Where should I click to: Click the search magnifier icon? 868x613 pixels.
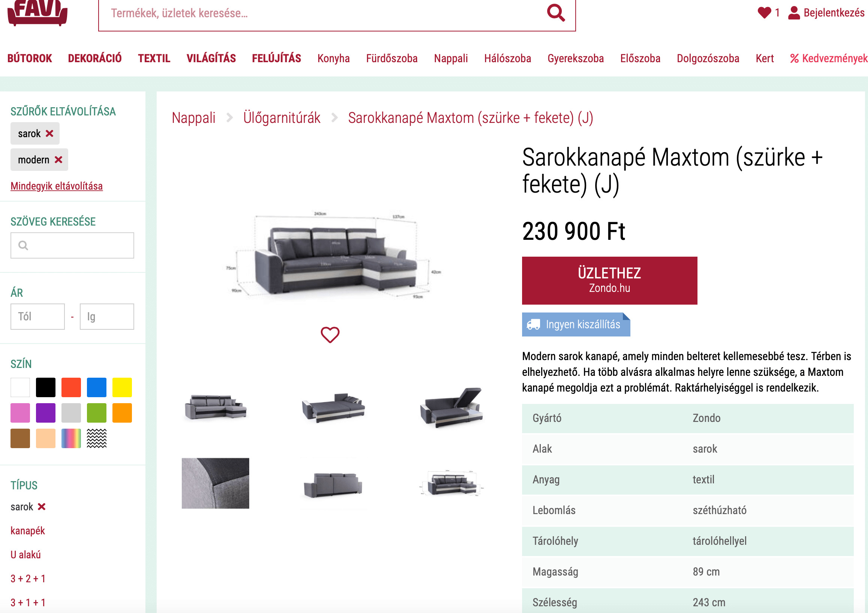pyautogui.click(x=556, y=13)
